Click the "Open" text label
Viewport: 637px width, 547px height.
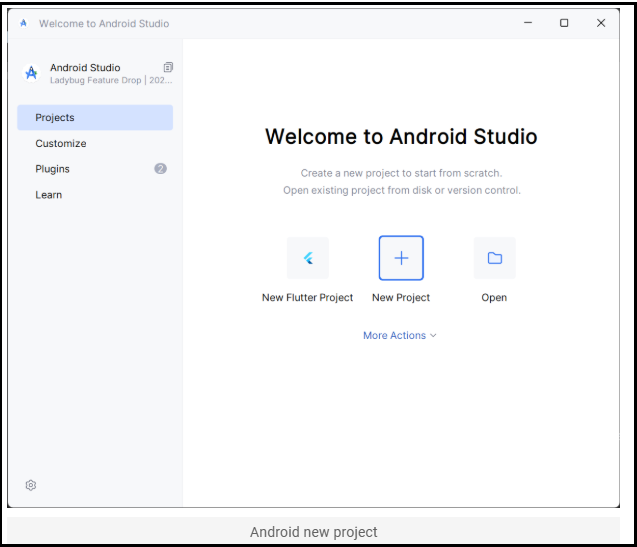[494, 298]
